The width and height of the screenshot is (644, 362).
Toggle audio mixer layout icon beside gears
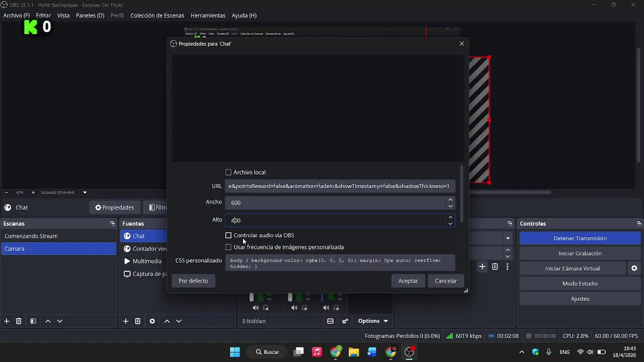[x=331, y=321]
